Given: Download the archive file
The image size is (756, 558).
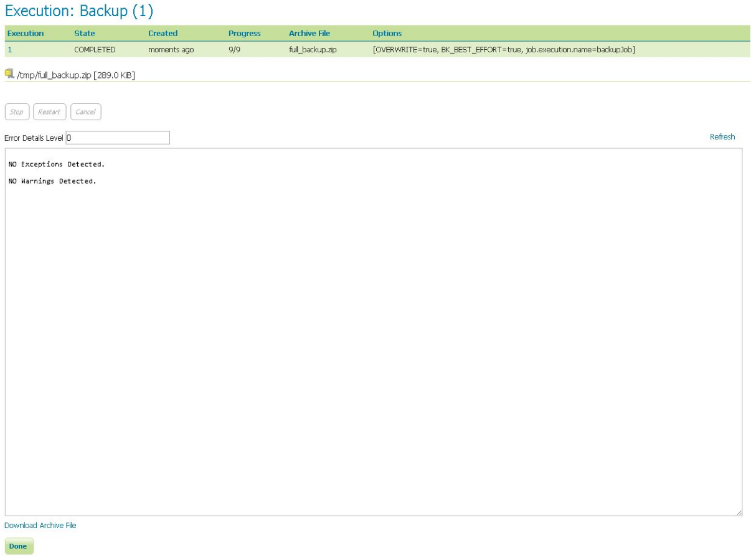Looking at the screenshot, I should point(40,526).
